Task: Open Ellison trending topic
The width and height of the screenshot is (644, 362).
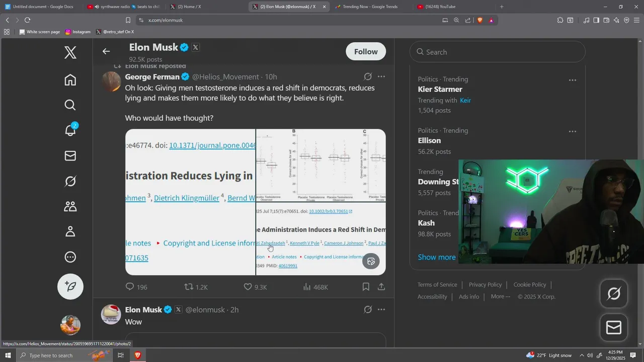Action: [429, 141]
